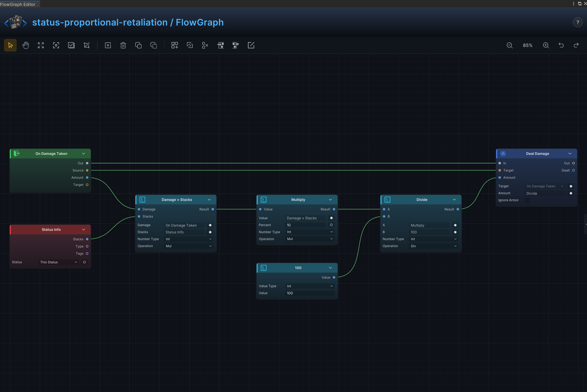
Task: Click the remove-from-group x icon
Action: [205, 45]
